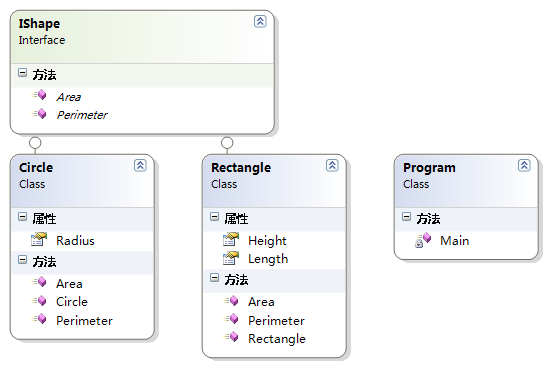The width and height of the screenshot is (547, 366).
Task: Collapse the Circle class chevron button
Action: point(140,165)
